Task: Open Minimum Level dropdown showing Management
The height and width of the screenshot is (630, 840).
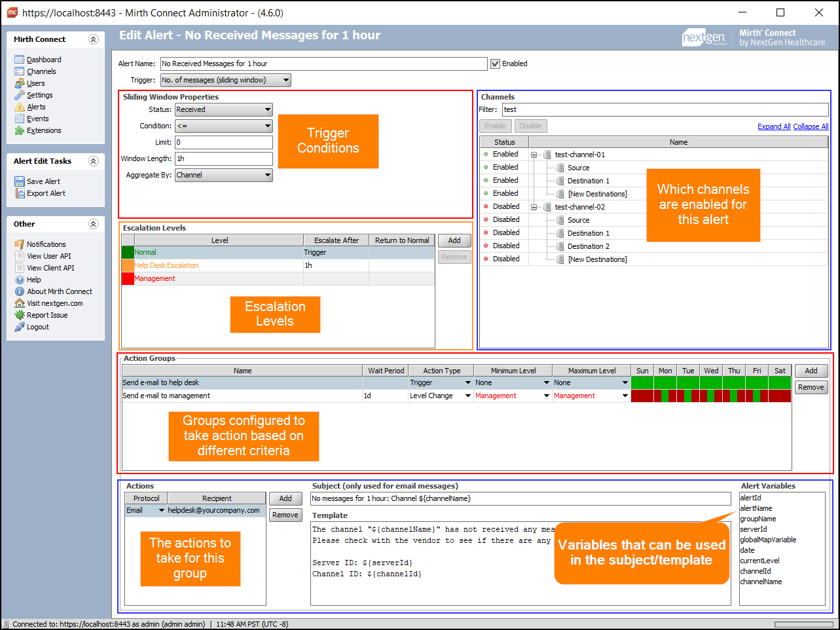Action: (x=547, y=396)
